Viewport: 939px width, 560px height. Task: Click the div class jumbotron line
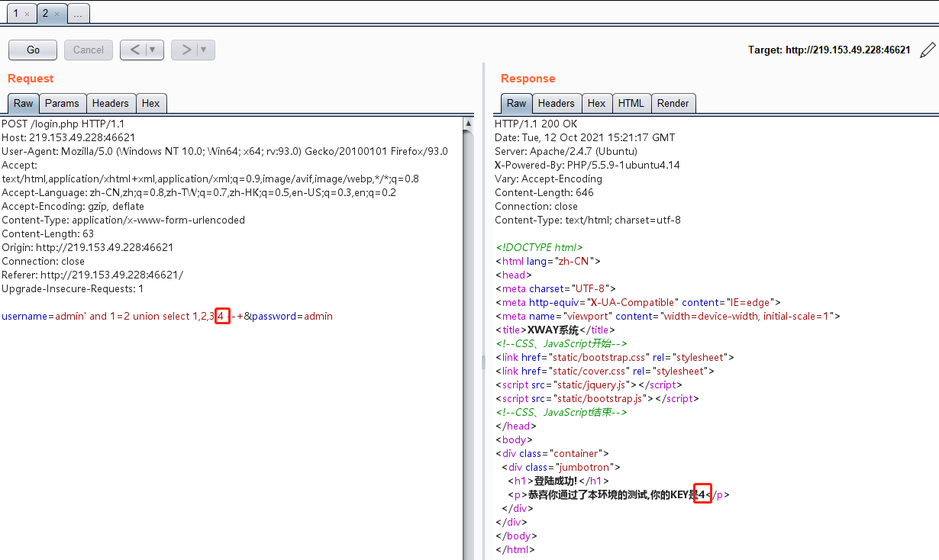(561, 467)
